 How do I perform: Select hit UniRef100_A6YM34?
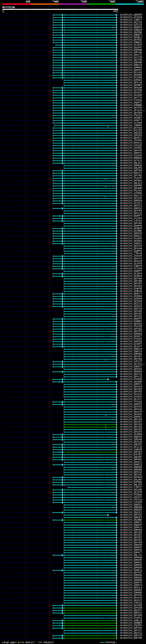(x=131, y=108)
